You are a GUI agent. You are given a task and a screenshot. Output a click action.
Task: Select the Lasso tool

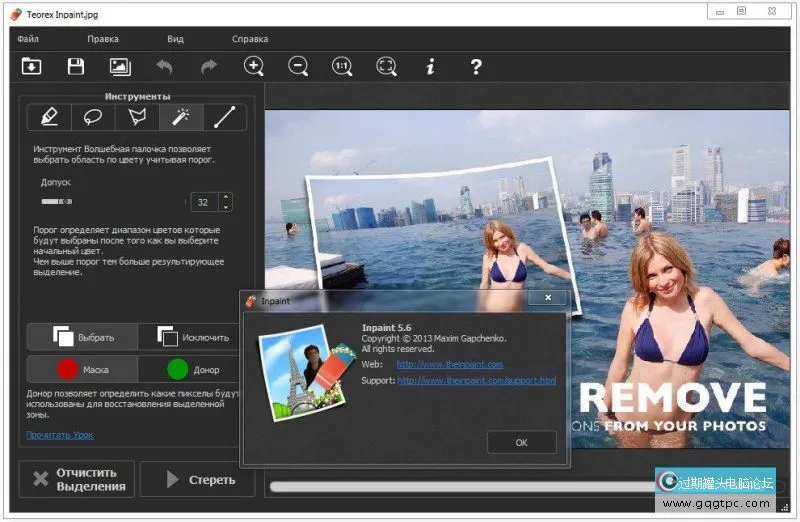tap(93, 117)
